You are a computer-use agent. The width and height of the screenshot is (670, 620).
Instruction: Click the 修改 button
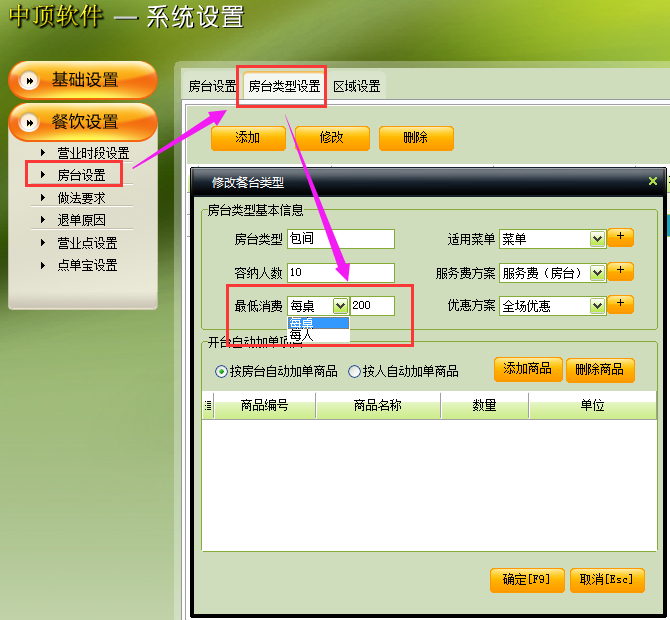tap(332, 138)
